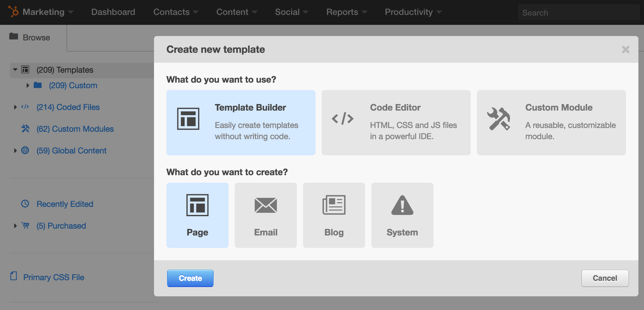644x310 pixels.
Task: Select Page as the template type
Action: click(197, 215)
